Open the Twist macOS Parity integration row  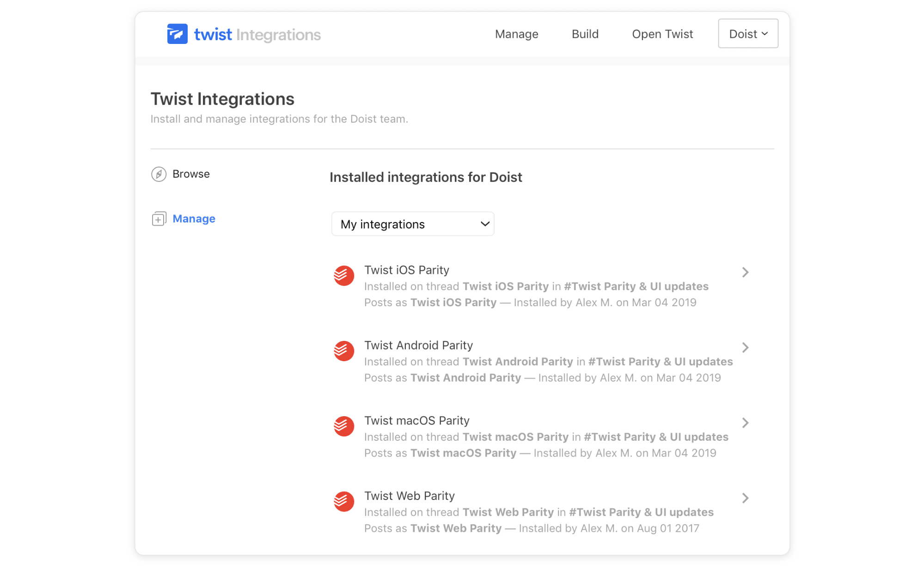416,420
